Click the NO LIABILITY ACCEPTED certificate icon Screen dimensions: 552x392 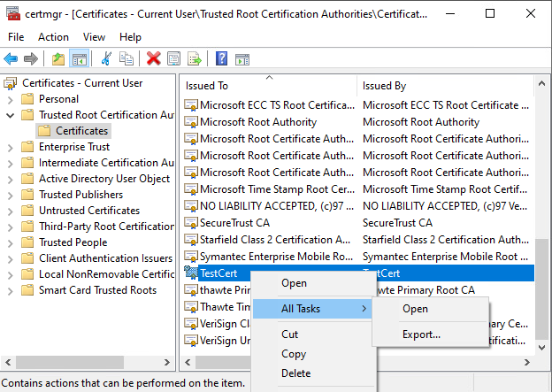(x=191, y=206)
